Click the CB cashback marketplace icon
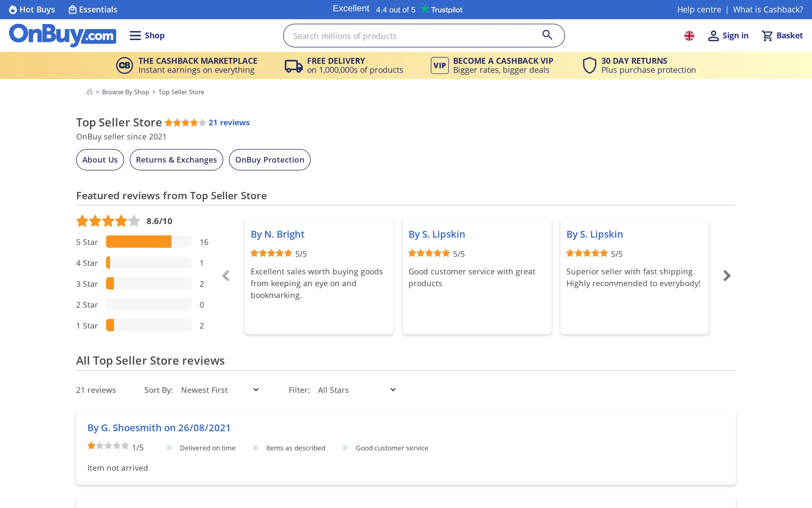 click(125, 65)
